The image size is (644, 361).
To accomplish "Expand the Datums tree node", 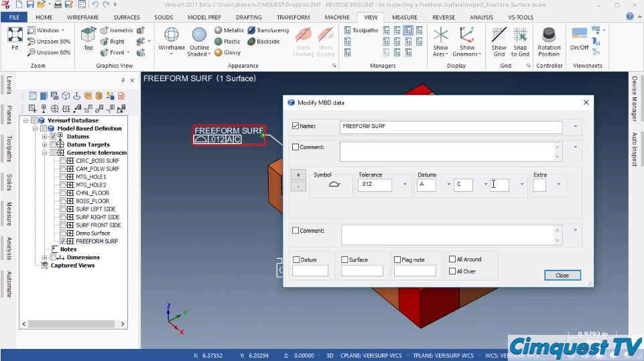I will pos(44,136).
